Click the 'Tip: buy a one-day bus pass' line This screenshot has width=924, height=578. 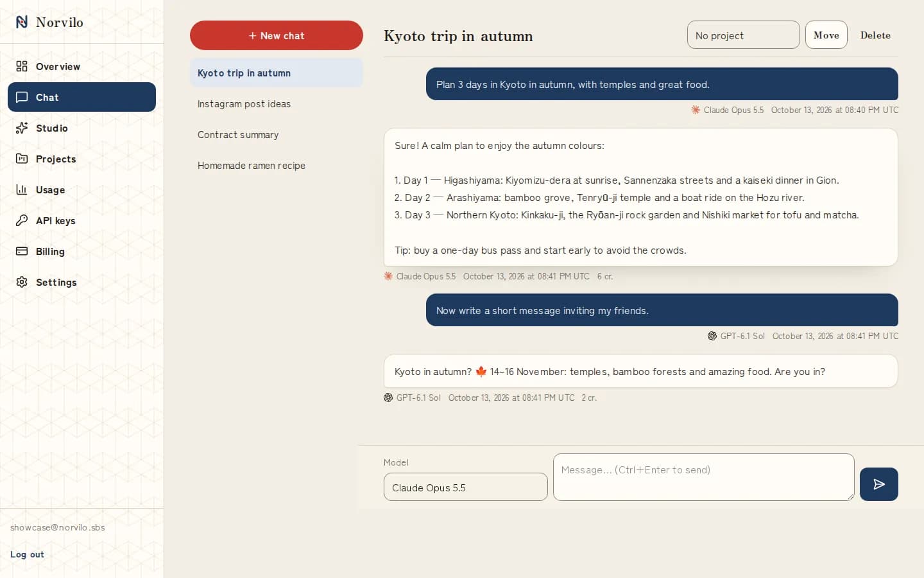540,250
